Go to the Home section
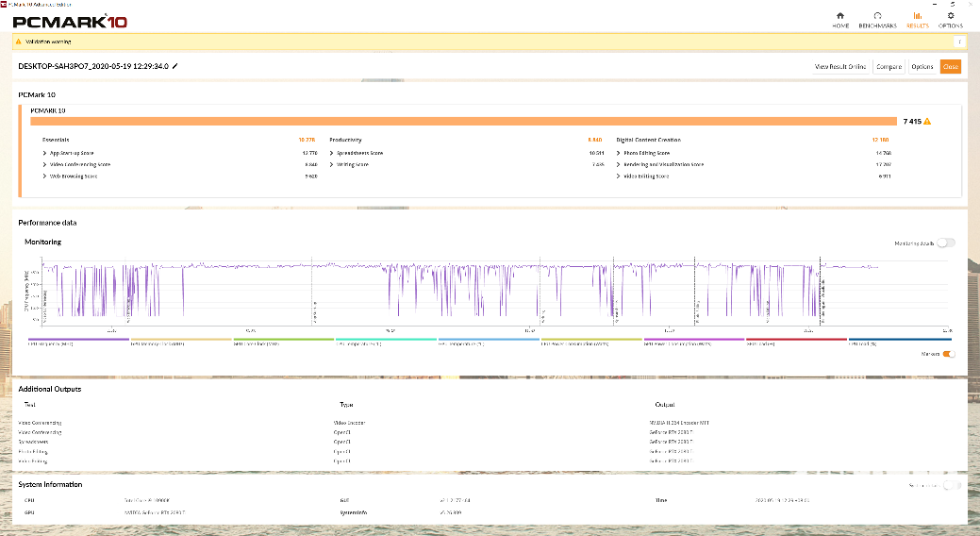Image resolution: width=980 pixels, height=536 pixels. (840, 20)
